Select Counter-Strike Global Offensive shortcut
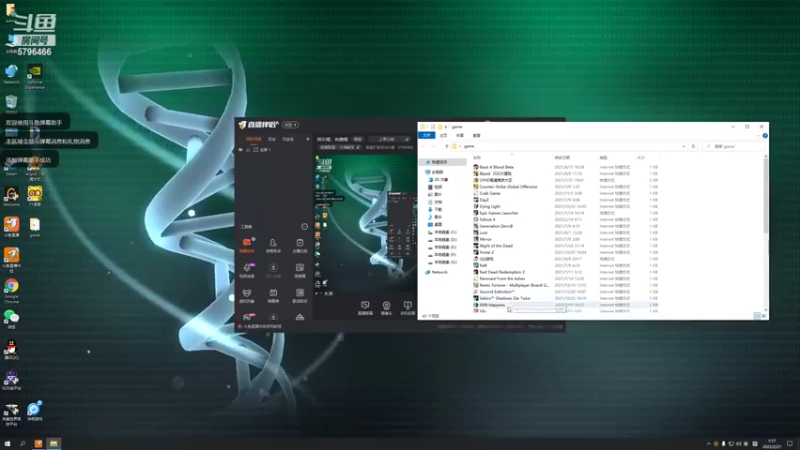 point(505,187)
